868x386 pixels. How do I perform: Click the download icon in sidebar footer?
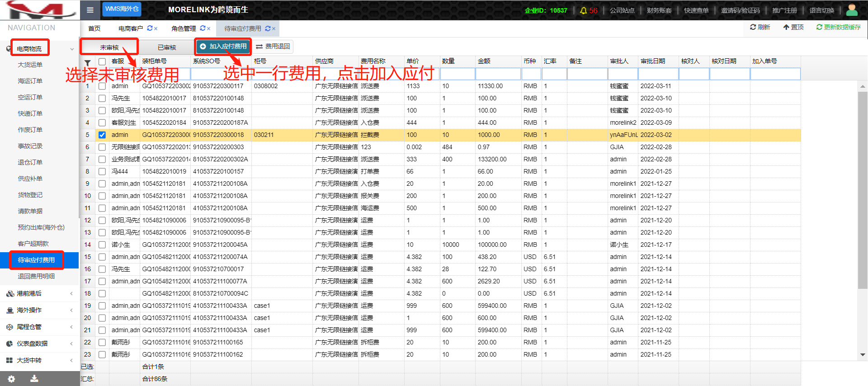[34, 379]
